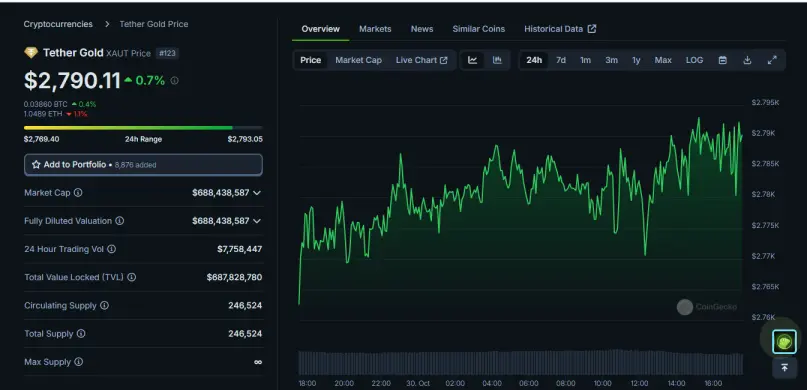Select the candlestick chart icon
This screenshot has height=390, width=807.
497,60
